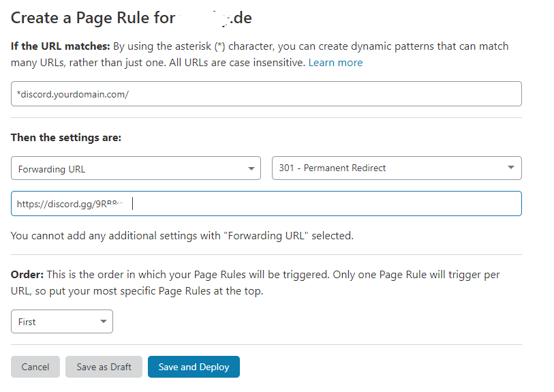The height and width of the screenshot is (392, 554).
Task: Place cursor after the trailing slash in URL pattern
Action: [129, 94]
